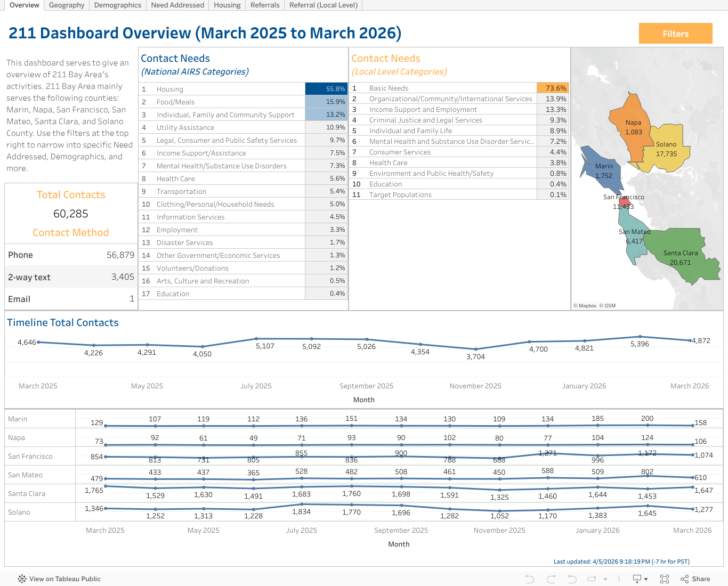Switch to the Need Addressed tab
This screenshot has width=728, height=586.
(177, 5)
